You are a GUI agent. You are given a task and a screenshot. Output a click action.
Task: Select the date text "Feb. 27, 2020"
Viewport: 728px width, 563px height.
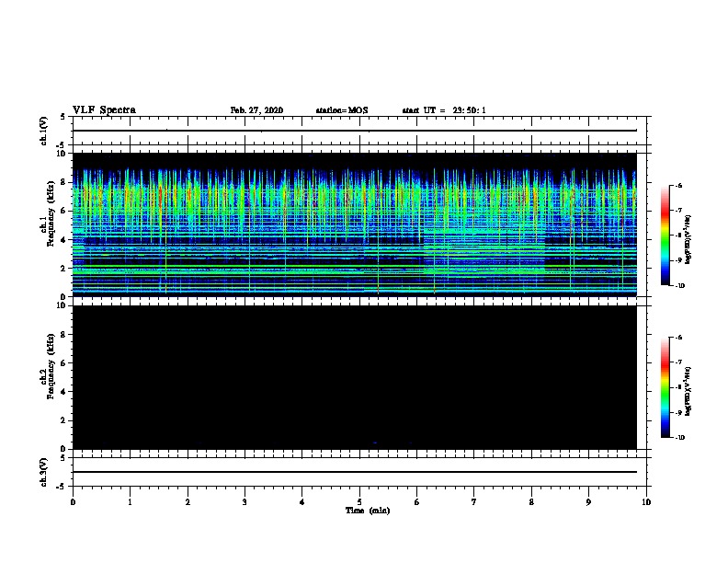tap(256, 110)
